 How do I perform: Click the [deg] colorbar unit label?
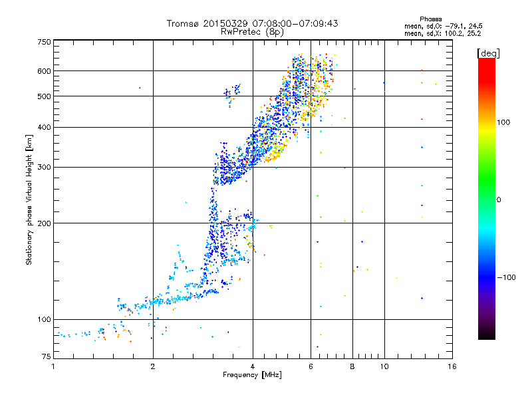[489, 53]
